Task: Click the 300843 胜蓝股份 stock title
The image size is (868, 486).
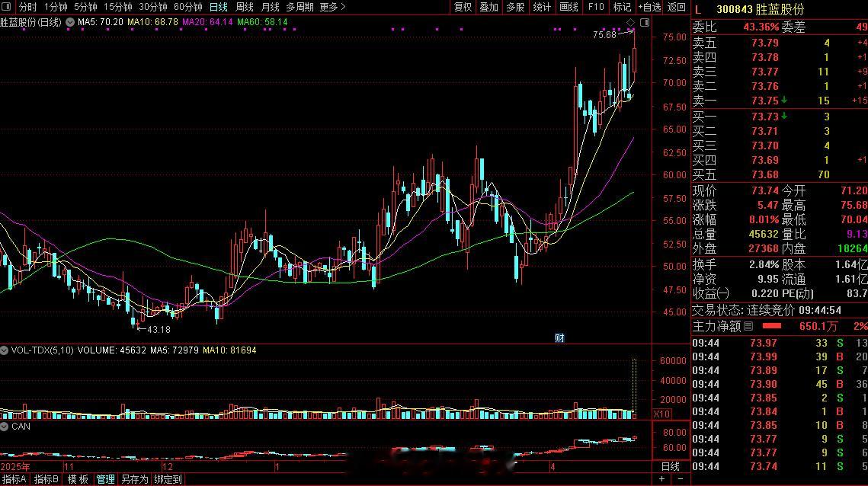Action: pos(760,9)
